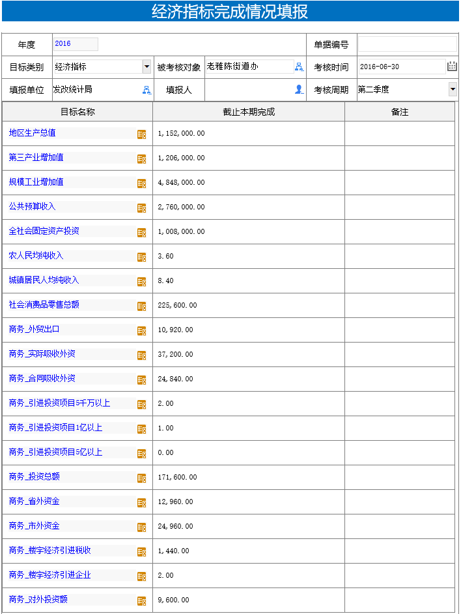Open detail icon for 规模工业增加值 row
Screen dimensions: 461x614
click(x=141, y=183)
